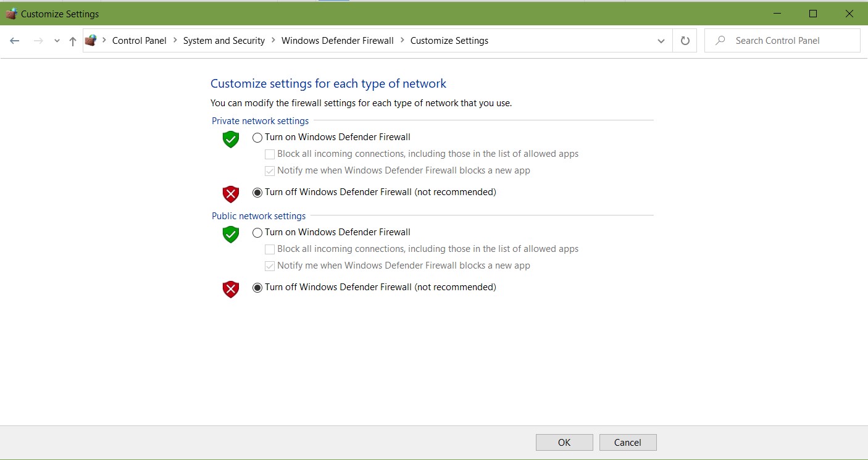Minimize the Customize Settings window
The image size is (868, 460).
[777, 14]
